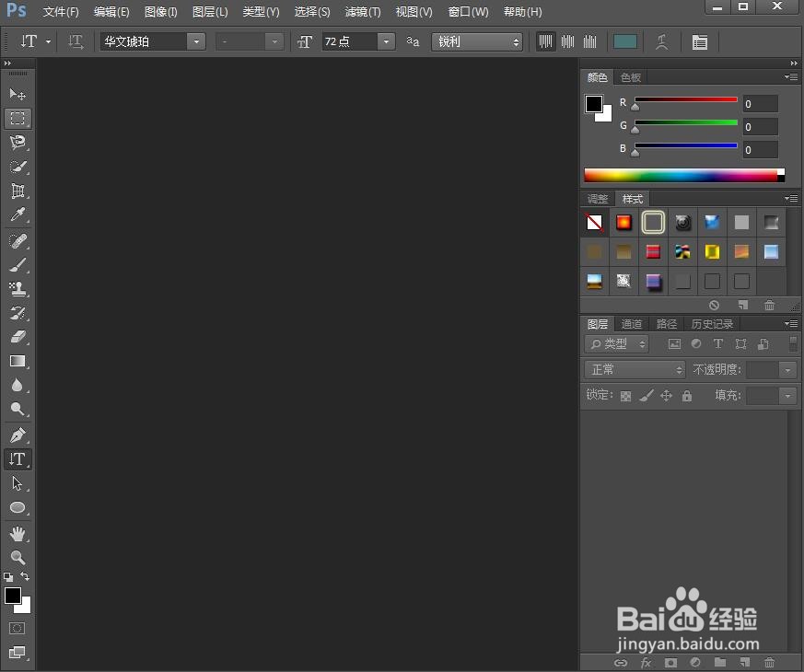
Task: Add layer style fx button
Action: point(646,663)
